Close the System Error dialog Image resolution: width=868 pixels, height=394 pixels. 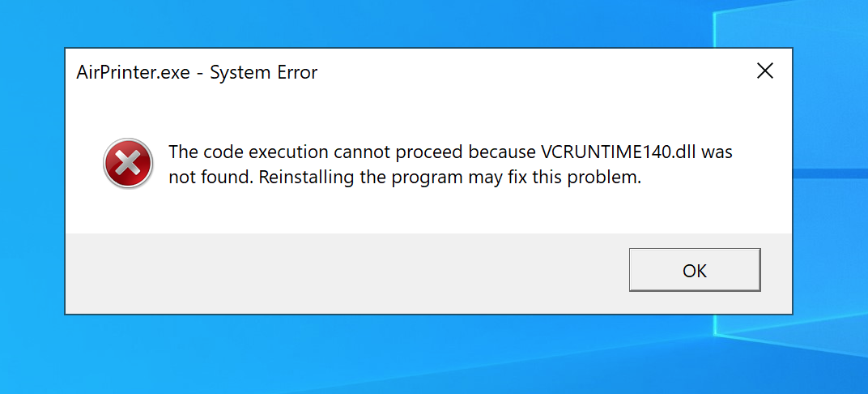click(764, 71)
